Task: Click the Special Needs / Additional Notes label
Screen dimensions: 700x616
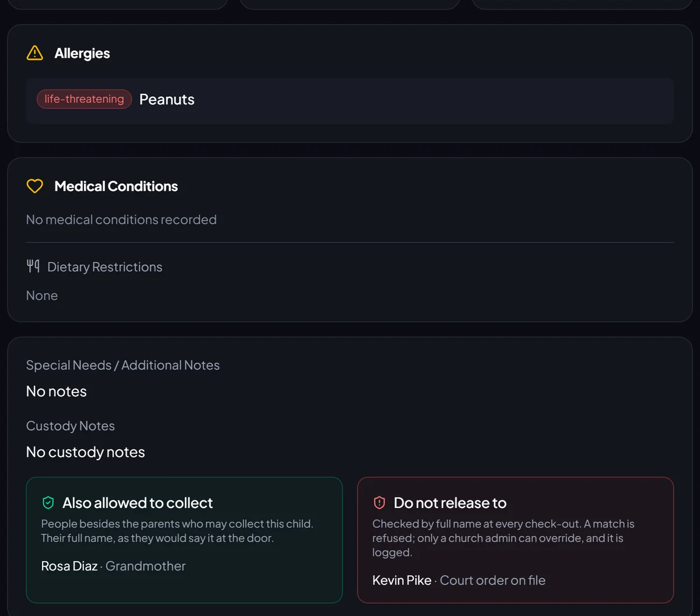Action: 123,365
